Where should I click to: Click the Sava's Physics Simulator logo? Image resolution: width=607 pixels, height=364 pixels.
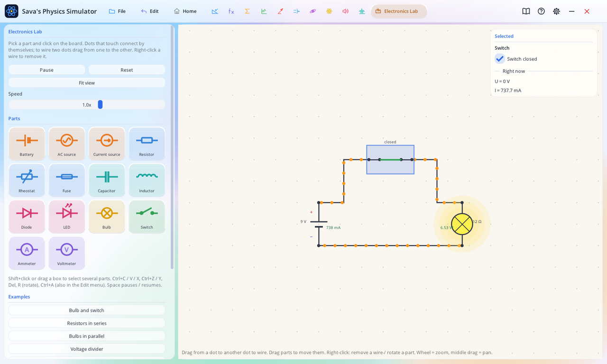(11, 11)
